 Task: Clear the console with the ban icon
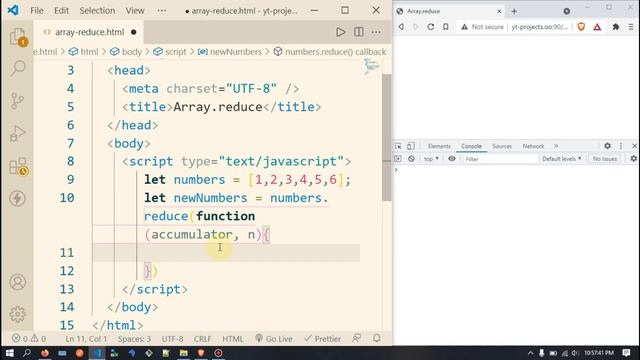tap(411, 159)
